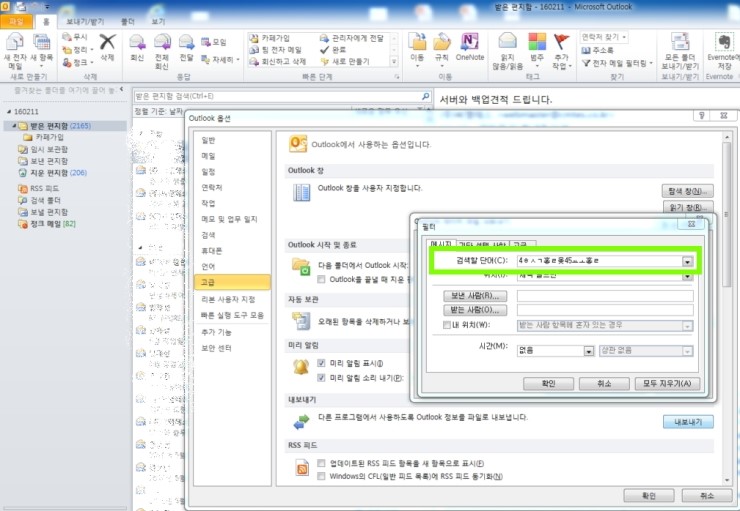Open the 상관 없음 dropdown

point(688,351)
